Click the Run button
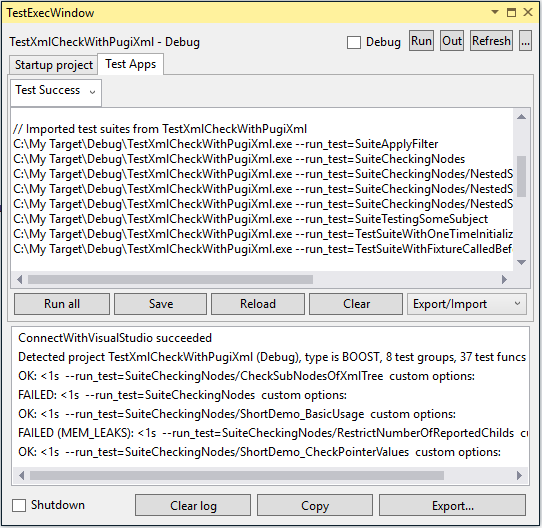The height and width of the screenshot is (528, 542). tap(421, 41)
